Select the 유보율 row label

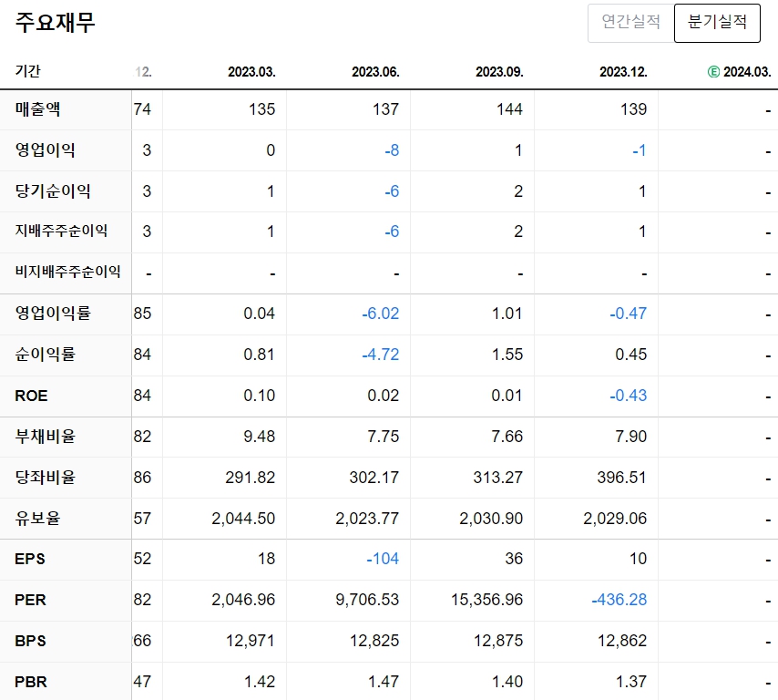[37, 519]
